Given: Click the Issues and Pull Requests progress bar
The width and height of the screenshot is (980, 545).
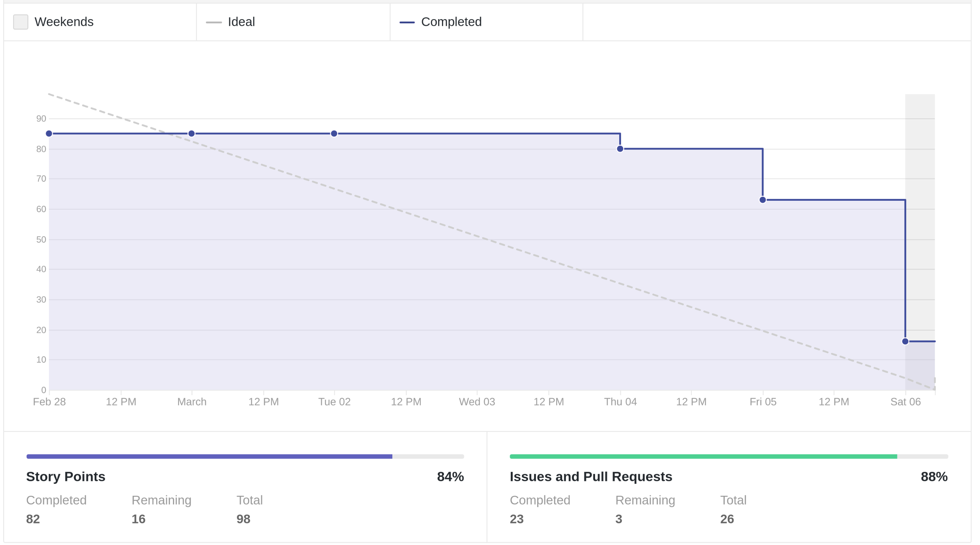Looking at the screenshot, I should tap(729, 456).
